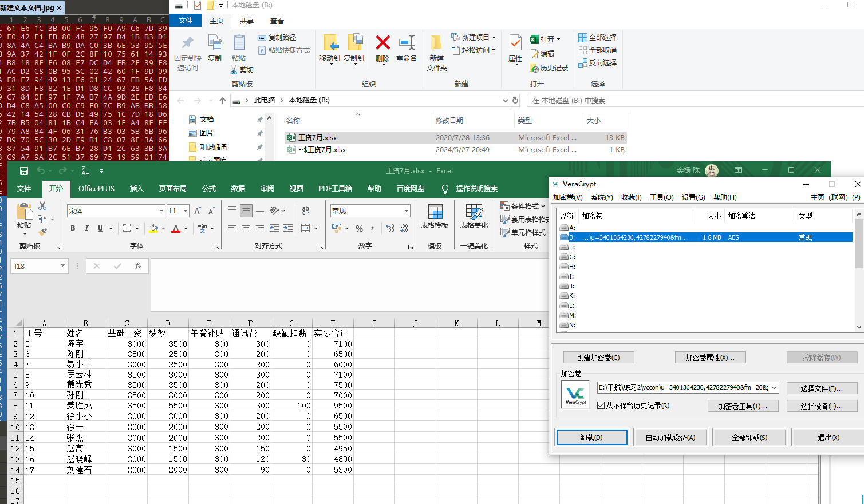Toggle 从不保留历史记录 checkbox in VeraCrypt
This screenshot has width=864, height=504.
coord(601,406)
